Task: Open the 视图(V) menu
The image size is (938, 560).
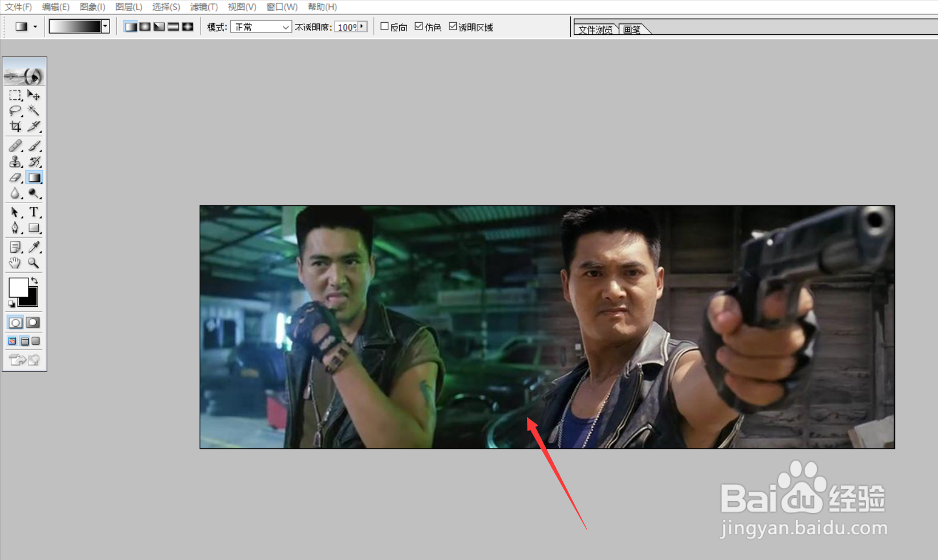Action: [242, 7]
